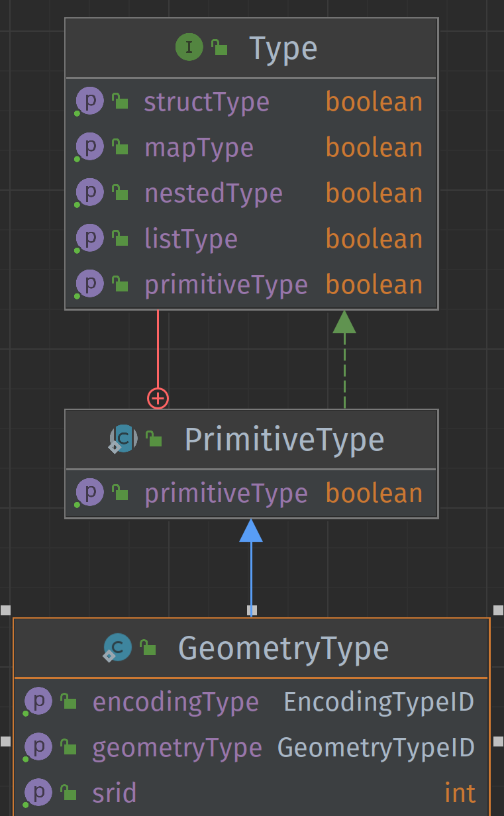Image resolution: width=504 pixels, height=816 pixels.
Task: Click the green lock icon beside listType
Action: click(120, 238)
